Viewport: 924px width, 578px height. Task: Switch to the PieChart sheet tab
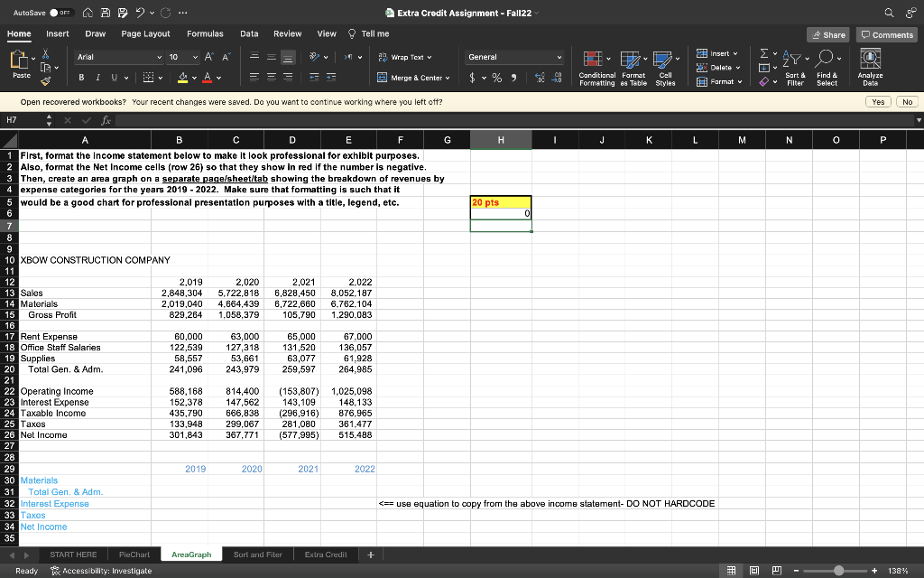[x=134, y=554]
